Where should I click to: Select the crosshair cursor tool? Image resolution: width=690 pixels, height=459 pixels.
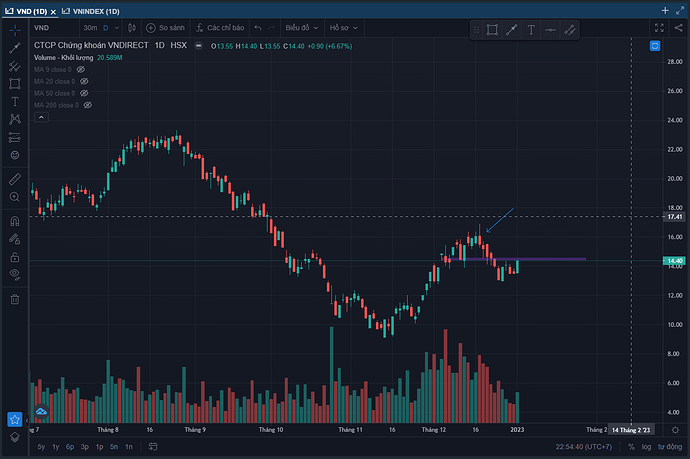click(15, 29)
